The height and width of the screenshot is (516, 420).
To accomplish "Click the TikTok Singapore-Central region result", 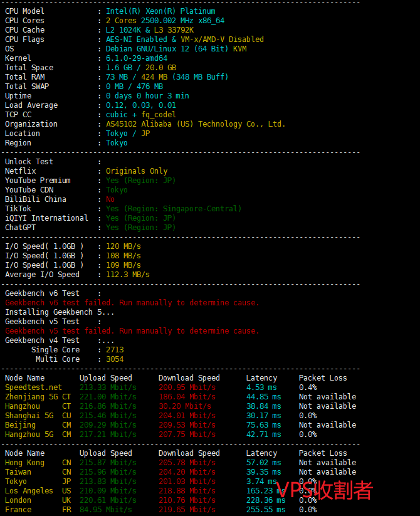I will click(174, 209).
